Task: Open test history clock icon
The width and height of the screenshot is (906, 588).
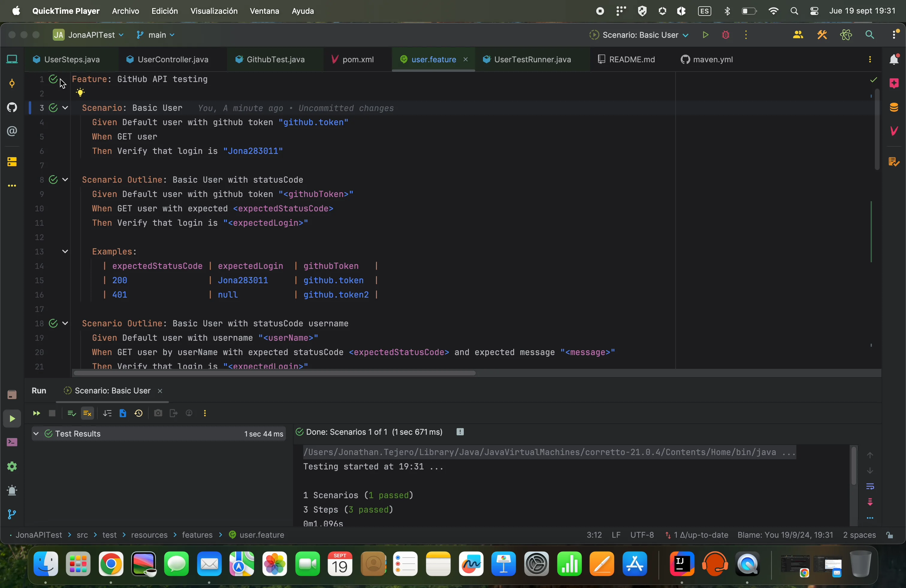Action: (x=139, y=413)
